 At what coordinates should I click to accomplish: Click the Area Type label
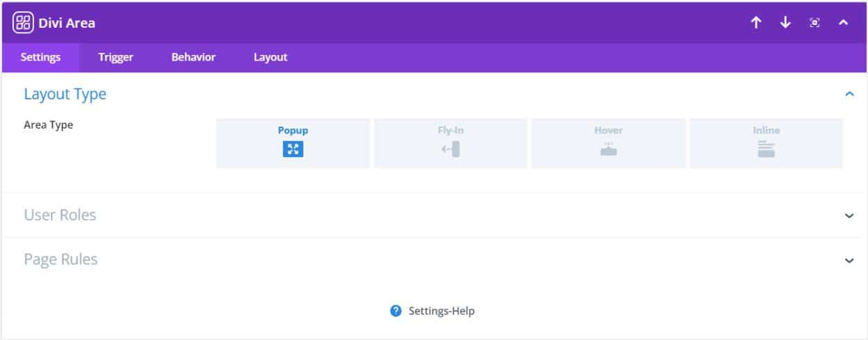pos(49,125)
